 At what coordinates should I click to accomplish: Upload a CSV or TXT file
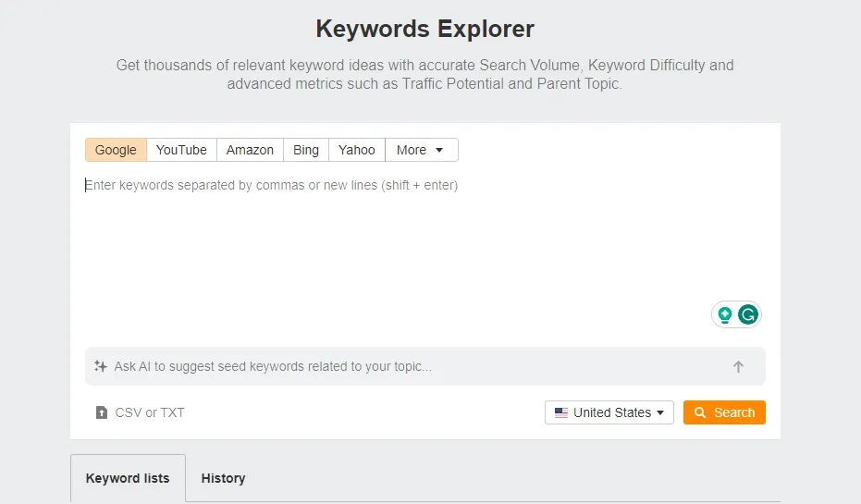point(141,412)
